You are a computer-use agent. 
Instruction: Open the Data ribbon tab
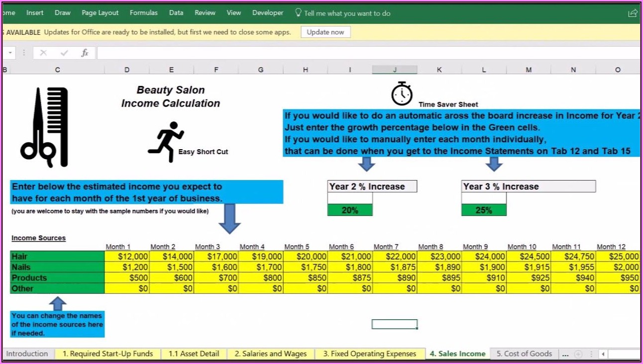176,13
